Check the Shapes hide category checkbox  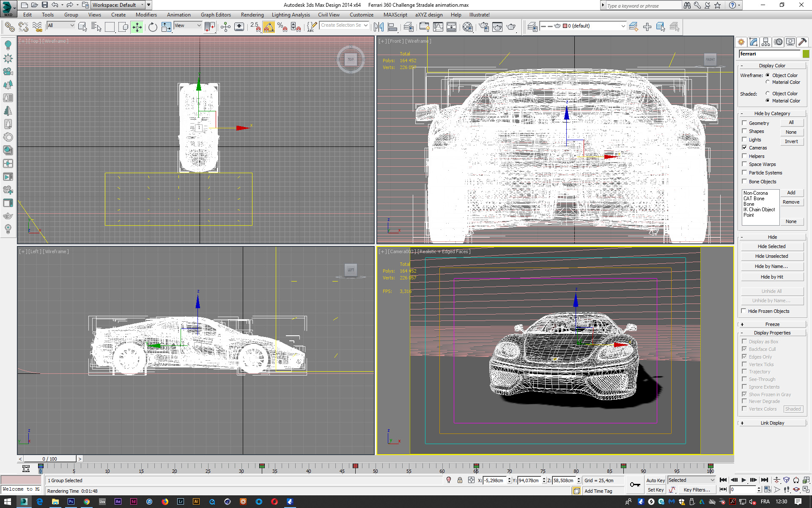pos(744,131)
